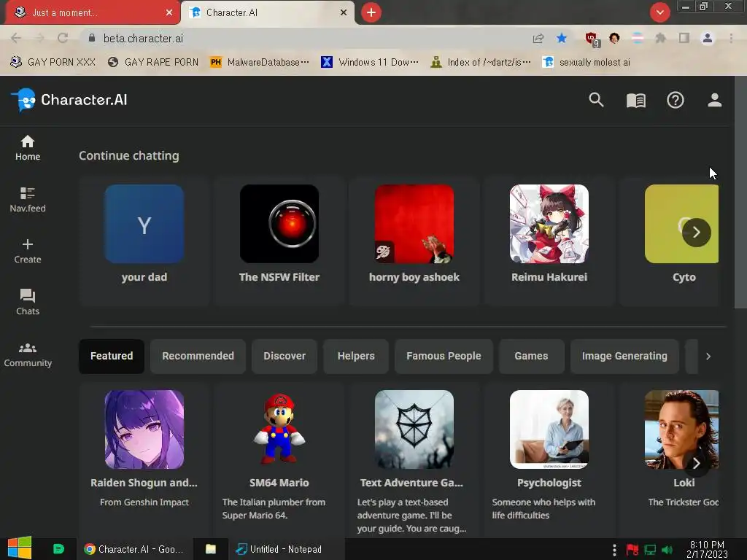Open the browser side panel
Image resolution: width=747 pixels, height=560 pixels.
tap(684, 38)
